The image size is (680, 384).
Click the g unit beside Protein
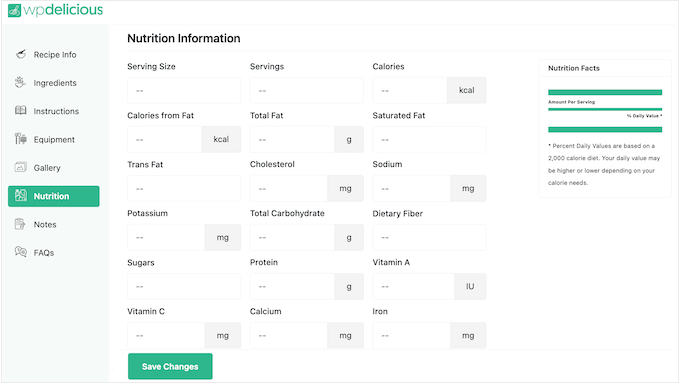(349, 286)
